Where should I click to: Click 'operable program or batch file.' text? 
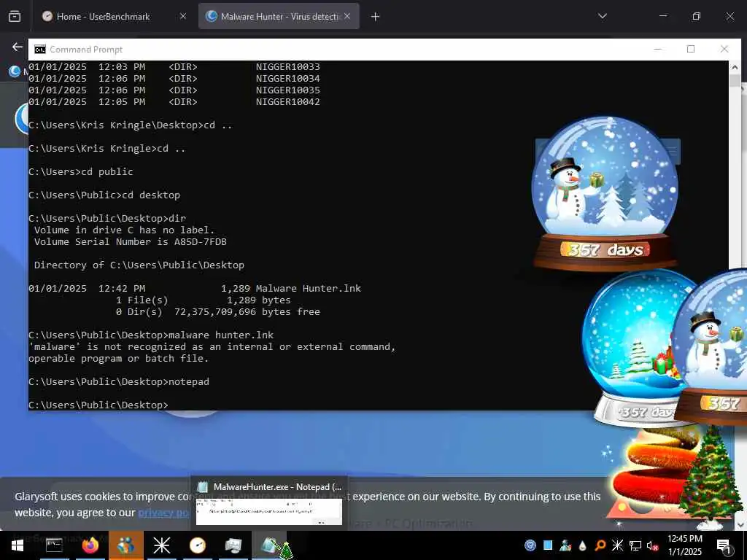coord(119,359)
